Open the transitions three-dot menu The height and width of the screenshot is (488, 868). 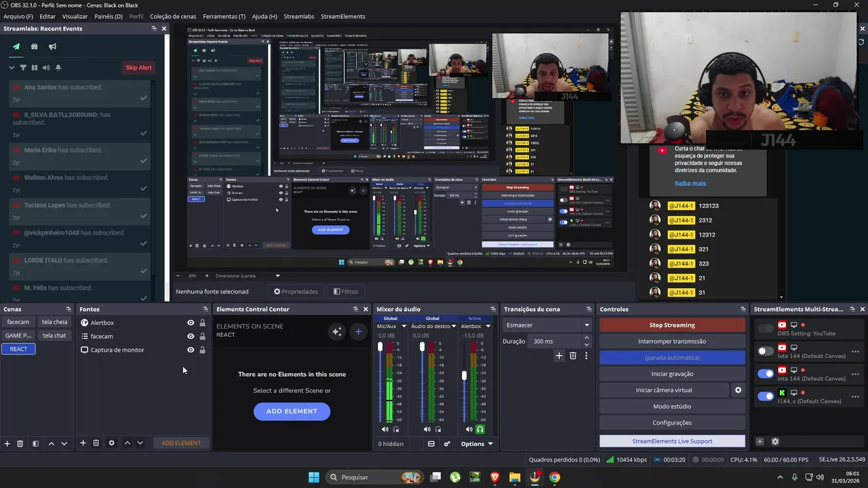point(586,356)
